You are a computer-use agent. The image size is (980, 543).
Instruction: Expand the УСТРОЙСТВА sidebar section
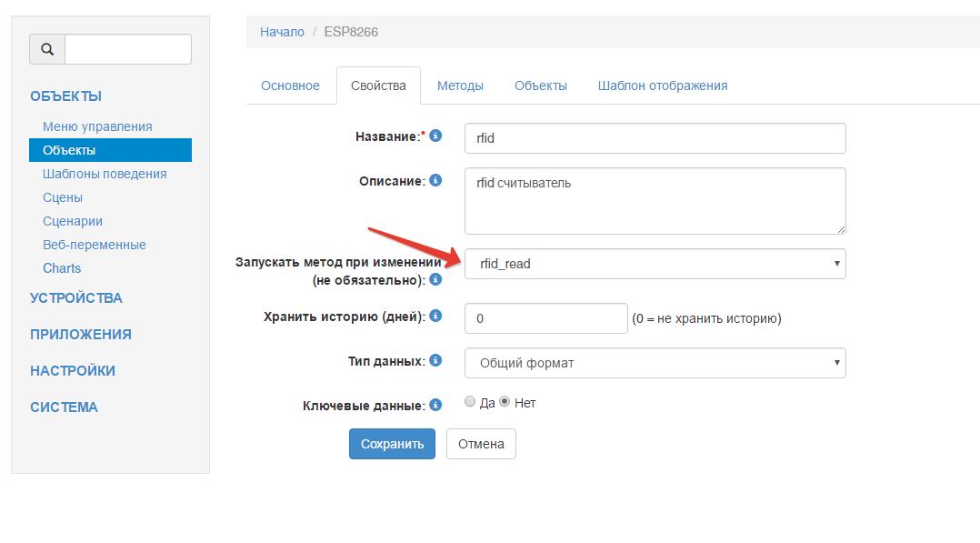pyautogui.click(x=76, y=298)
